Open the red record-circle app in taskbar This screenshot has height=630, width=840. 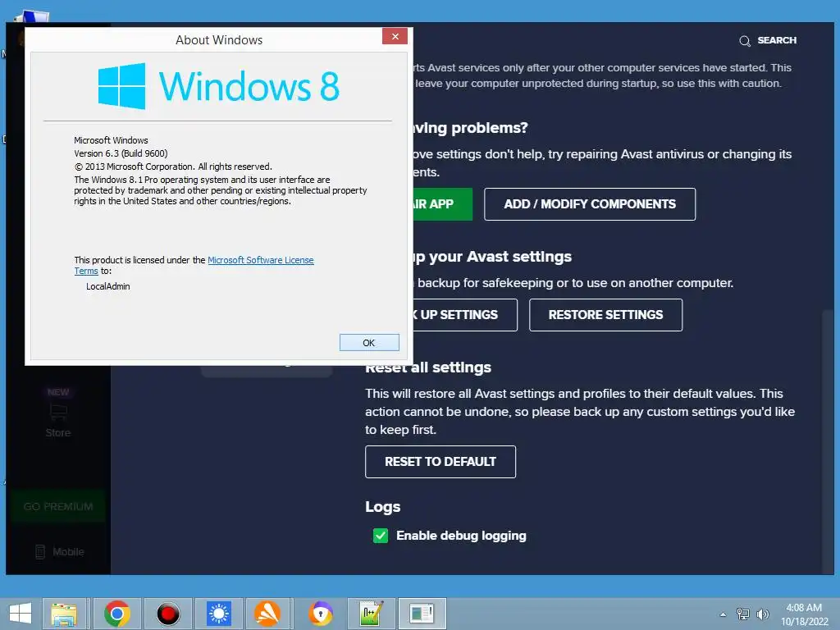[x=168, y=614]
